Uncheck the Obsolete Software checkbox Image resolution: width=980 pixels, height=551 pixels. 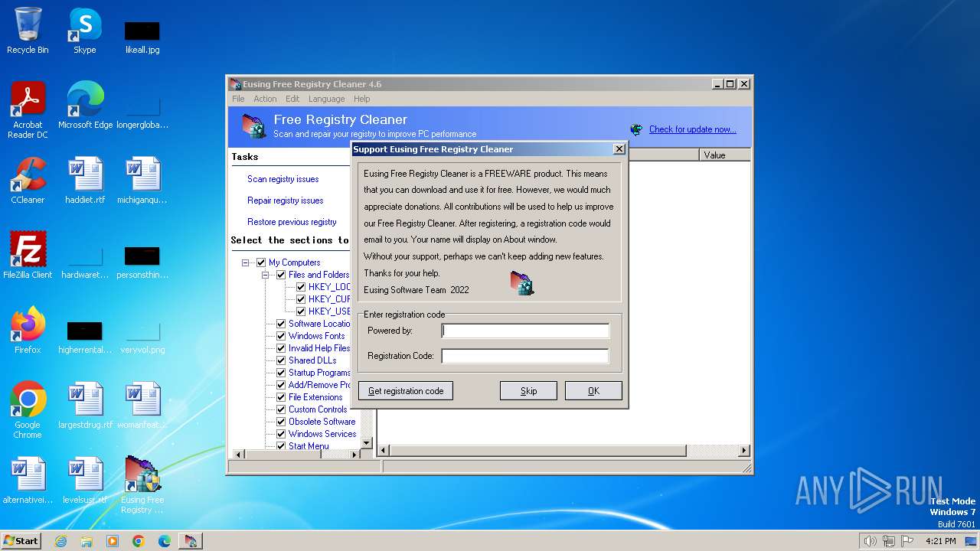coord(281,422)
